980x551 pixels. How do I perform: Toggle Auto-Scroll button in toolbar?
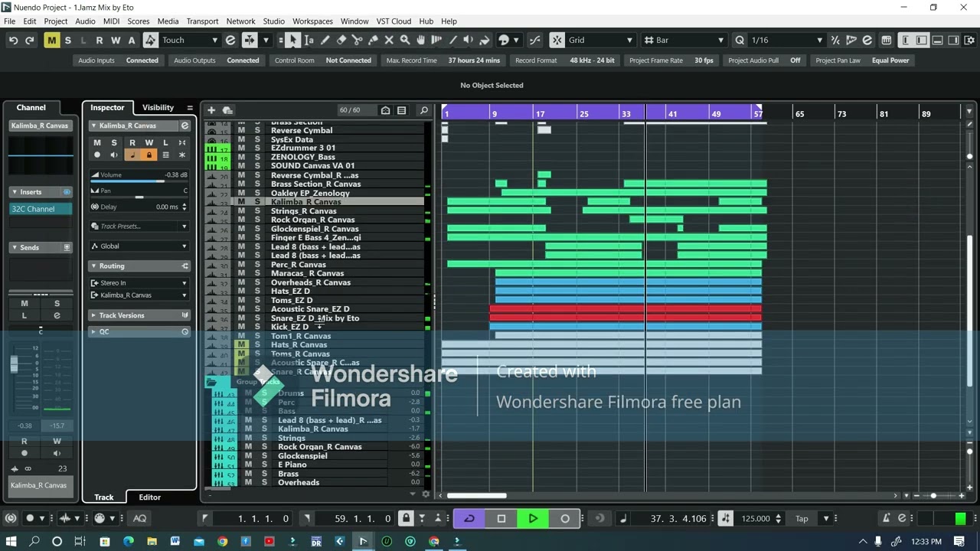[250, 41]
